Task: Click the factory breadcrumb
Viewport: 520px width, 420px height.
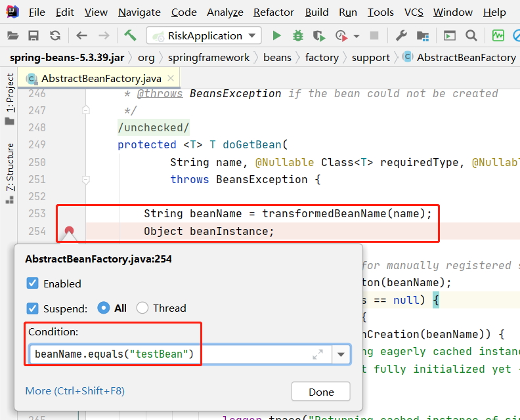Action: click(x=322, y=58)
